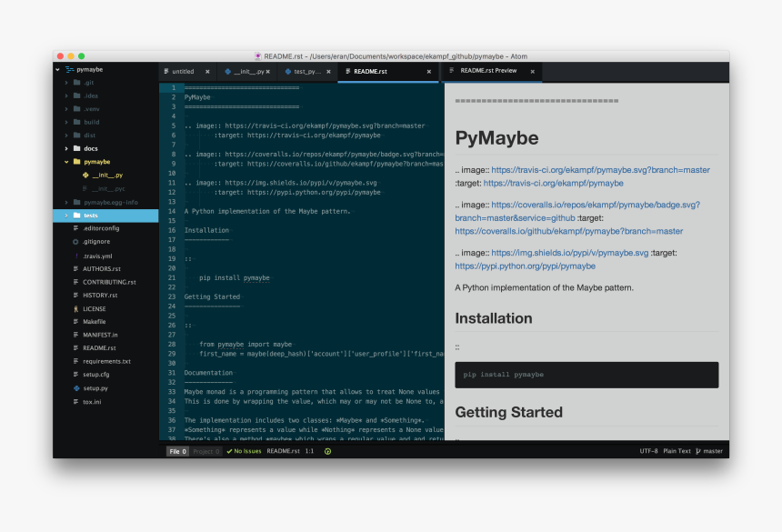Switch to the untitled tab

click(187, 72)
